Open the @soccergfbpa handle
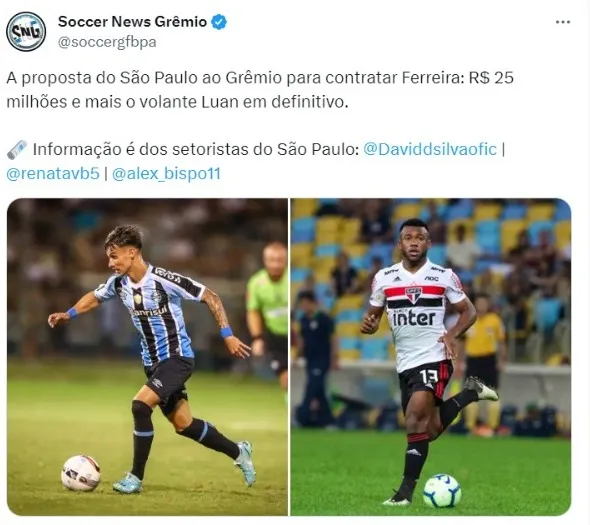 (x=107, y=42)
